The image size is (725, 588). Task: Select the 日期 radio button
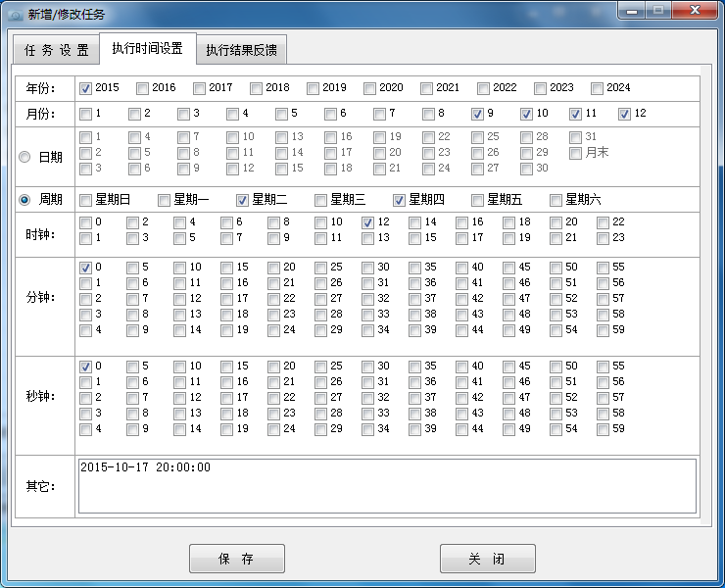24,158
